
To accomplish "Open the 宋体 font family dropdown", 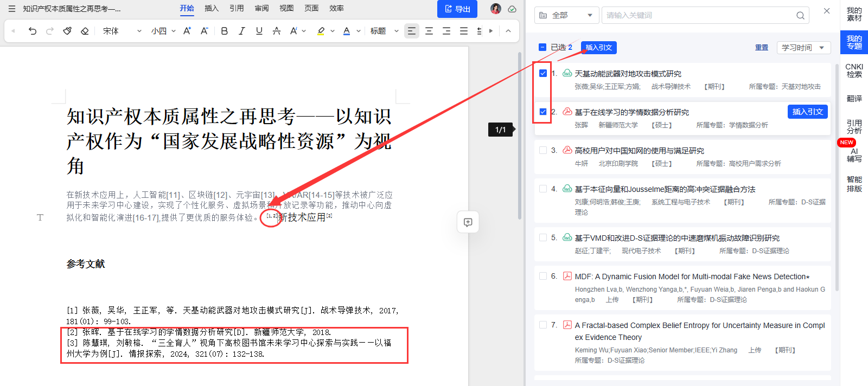I will (x=122, y=31).
